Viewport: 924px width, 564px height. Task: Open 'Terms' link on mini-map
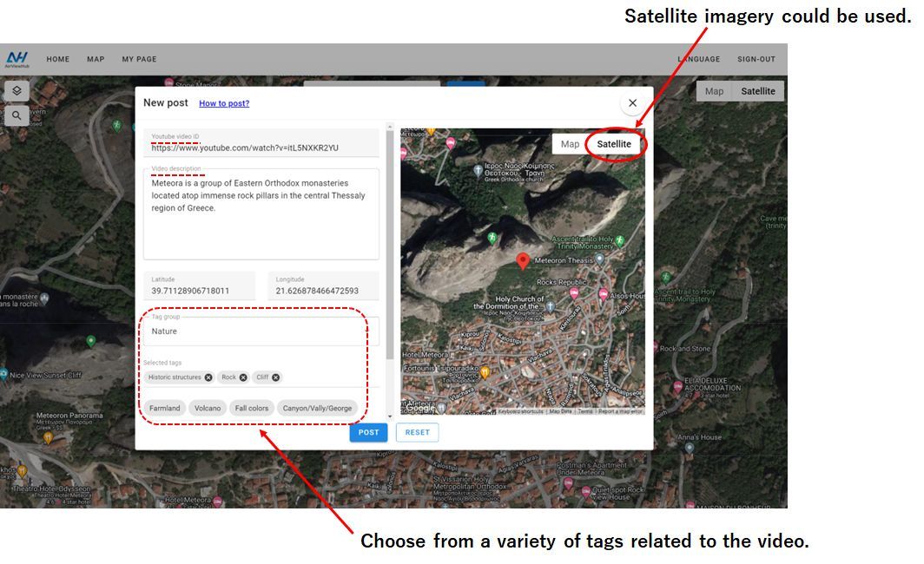(584, 411)
